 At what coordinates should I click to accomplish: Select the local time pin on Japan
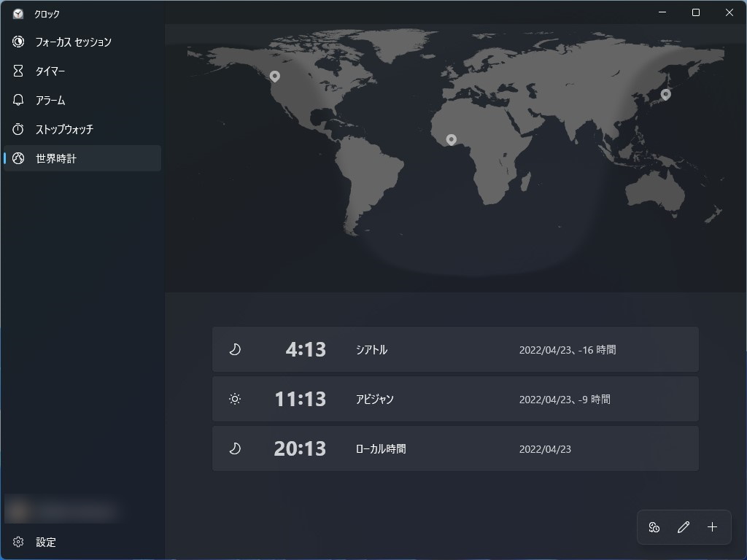pyautogui.click(x=666, y=94)
